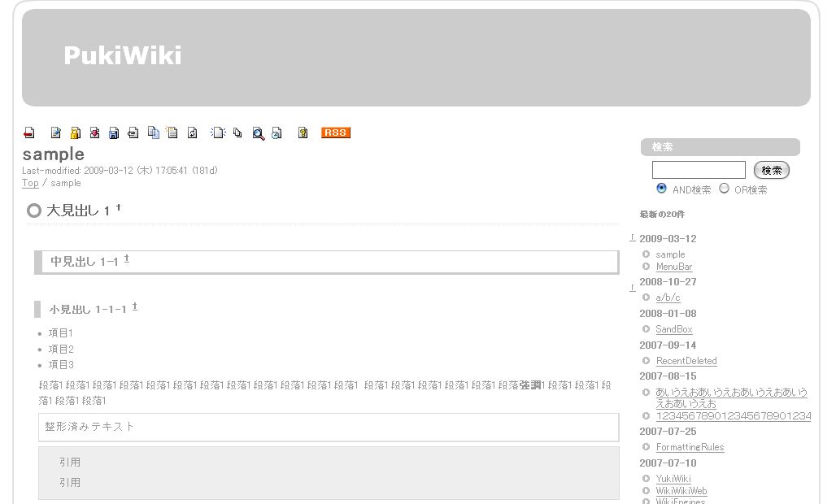Screen dimensions: 836x504
Task: Open the RecentDeleted link
Action: click(686, 361)
